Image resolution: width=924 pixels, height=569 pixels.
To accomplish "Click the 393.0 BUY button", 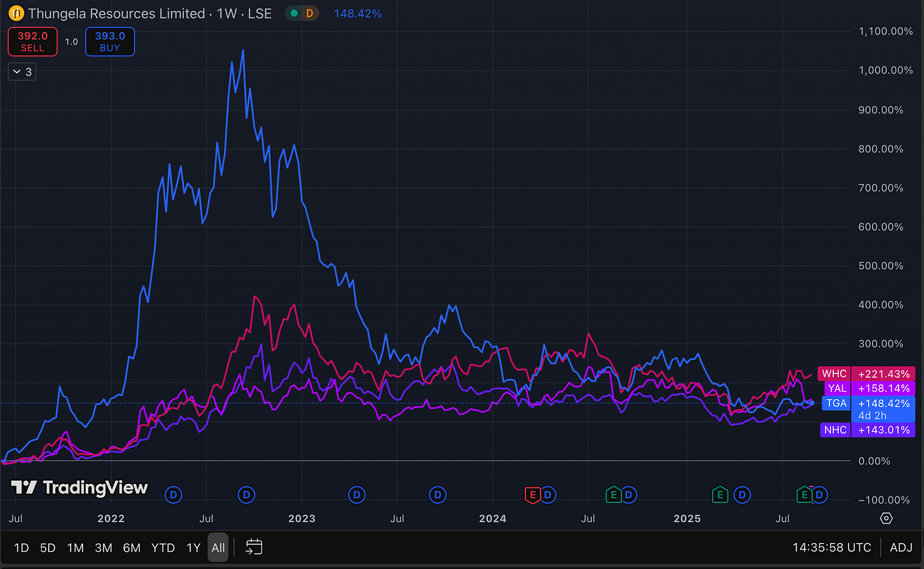I will [110, 42].
